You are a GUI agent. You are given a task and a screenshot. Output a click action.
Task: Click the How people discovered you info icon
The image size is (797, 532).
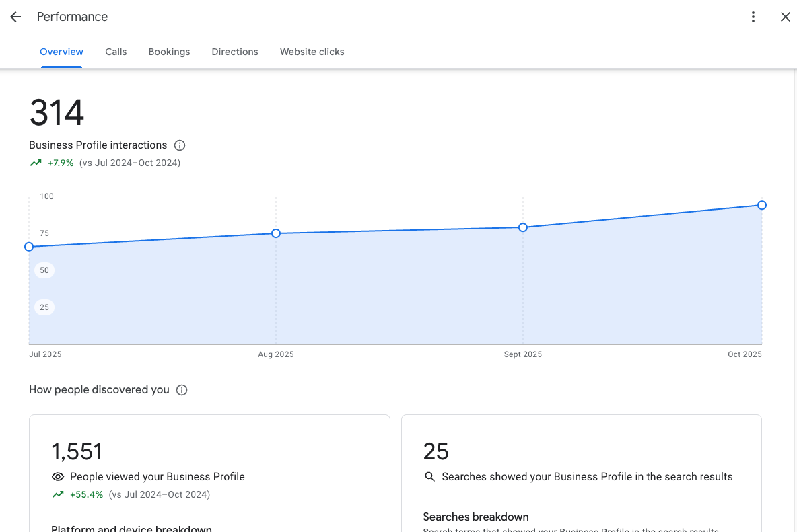click(182, 389)
